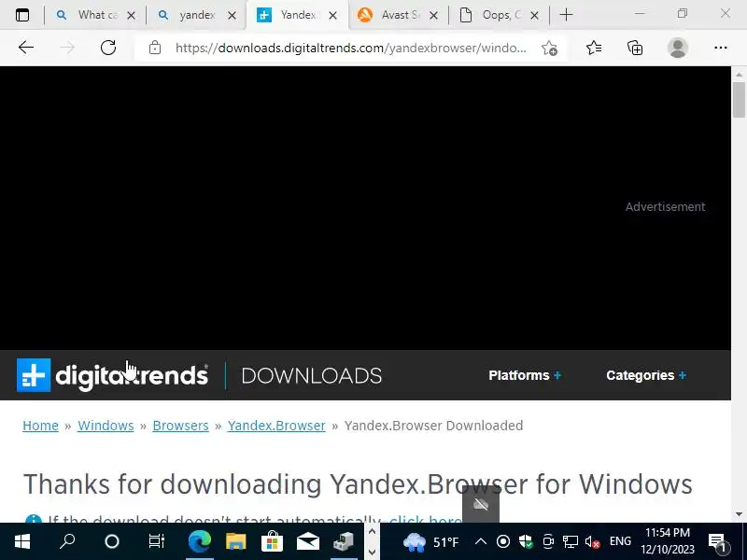
Task: Open the network tray icon
Action: point(570,541)
